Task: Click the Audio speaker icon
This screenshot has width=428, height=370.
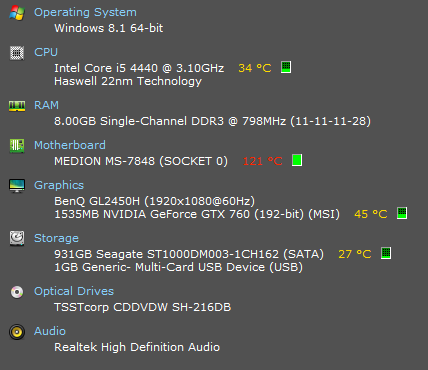Action: click(x=17, y=332)
